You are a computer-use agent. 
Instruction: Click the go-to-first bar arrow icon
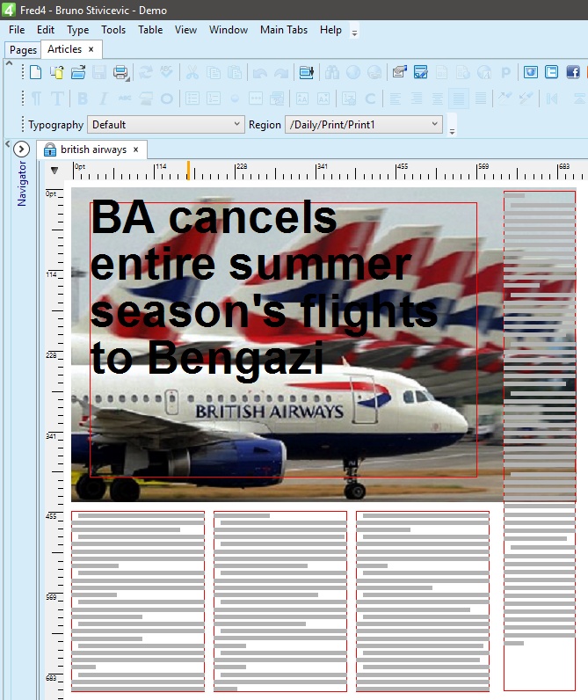(x=552, y=98)
